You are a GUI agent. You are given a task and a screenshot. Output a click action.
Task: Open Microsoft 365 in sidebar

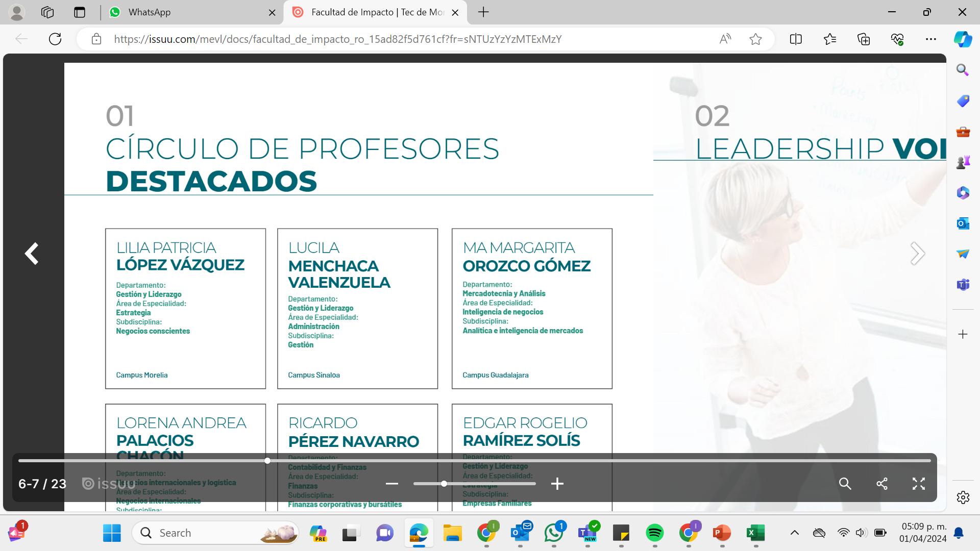(963, 193)
